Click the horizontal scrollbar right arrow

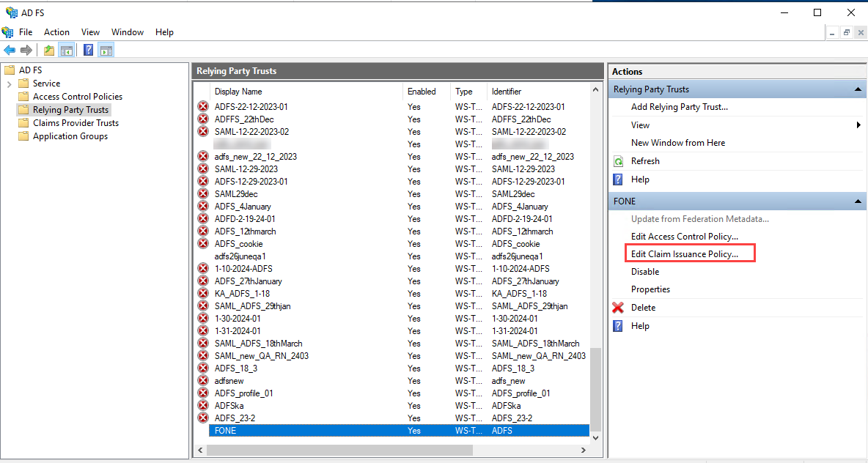coord(584,451)
